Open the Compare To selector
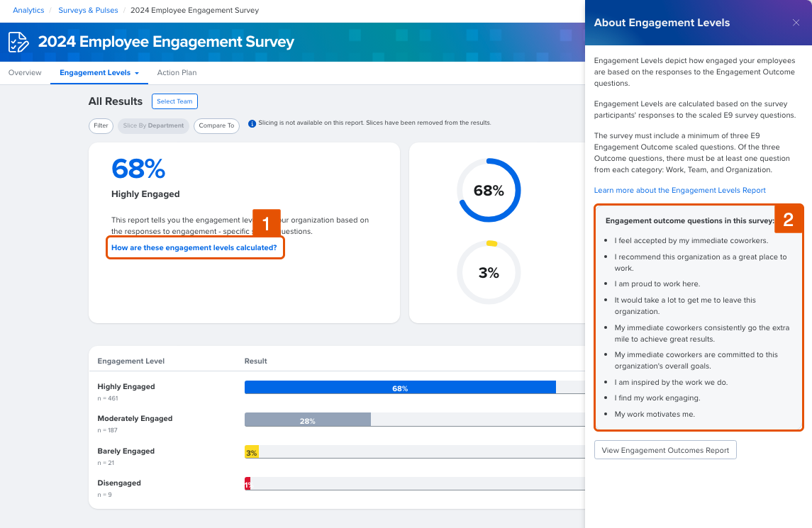 (216, 125)
